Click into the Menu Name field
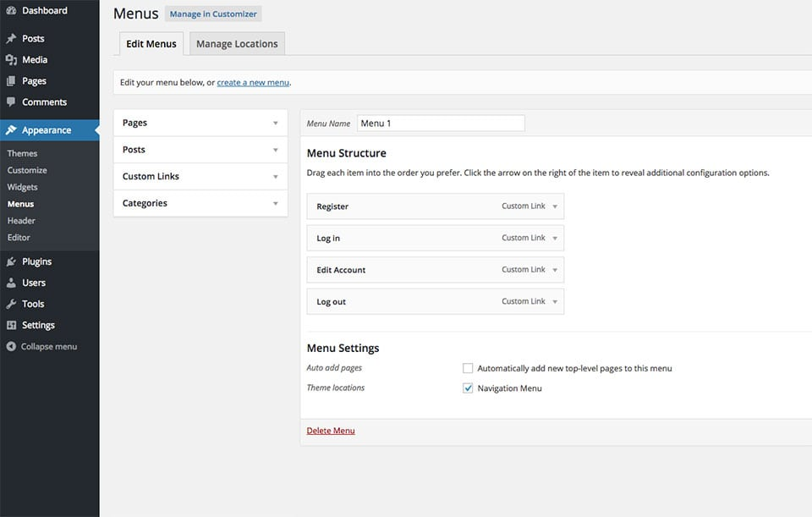Screen dimensions: 812x517 441,124
